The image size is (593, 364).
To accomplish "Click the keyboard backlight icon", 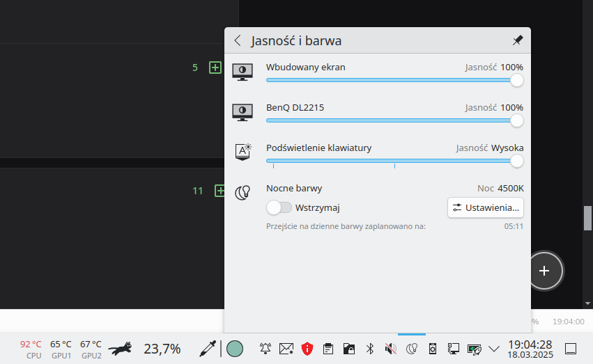I will pyautogui.click(x=242, y=152).
